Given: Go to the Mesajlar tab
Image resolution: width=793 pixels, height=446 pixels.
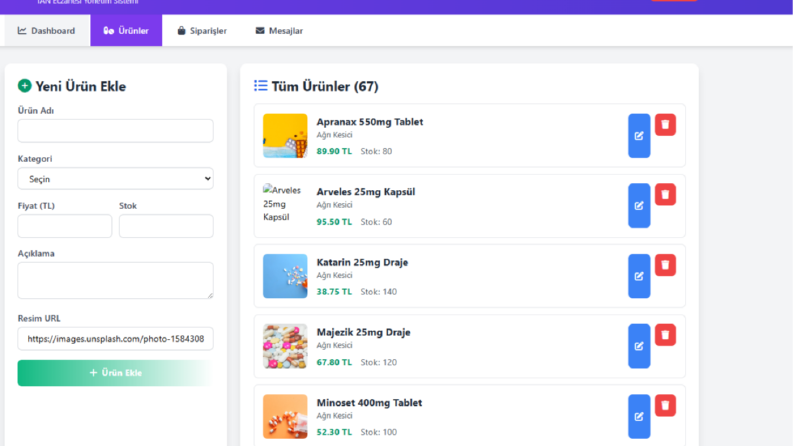Looking at the screenshot, I should click(x=279, y=30).
